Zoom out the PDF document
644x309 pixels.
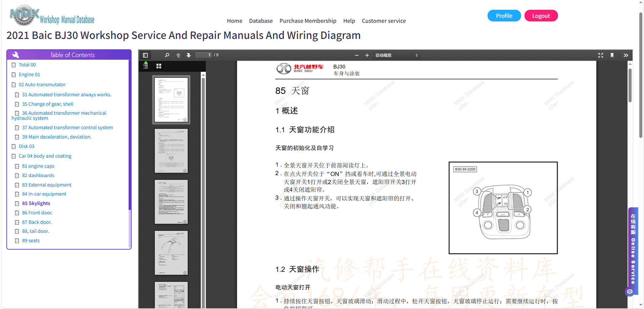pos(357,55)
